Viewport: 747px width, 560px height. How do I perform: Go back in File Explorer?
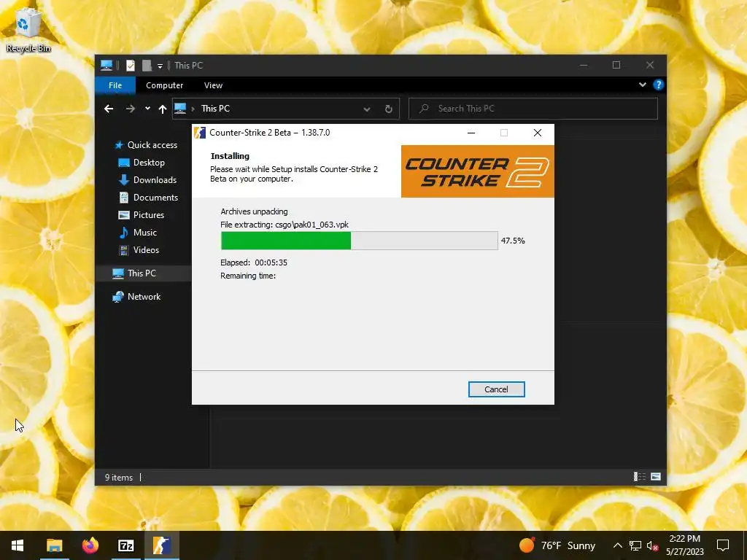109,109
